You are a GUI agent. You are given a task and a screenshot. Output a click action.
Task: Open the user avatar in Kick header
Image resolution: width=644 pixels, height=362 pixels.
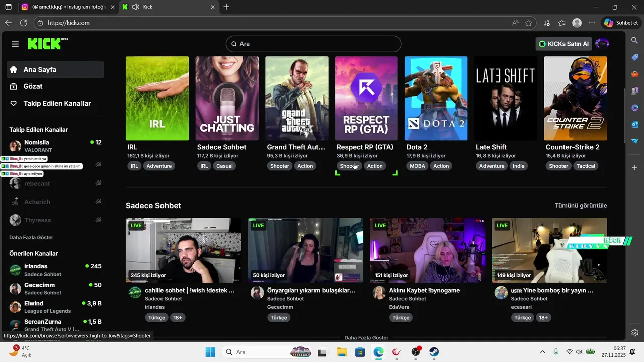(602, 44)
